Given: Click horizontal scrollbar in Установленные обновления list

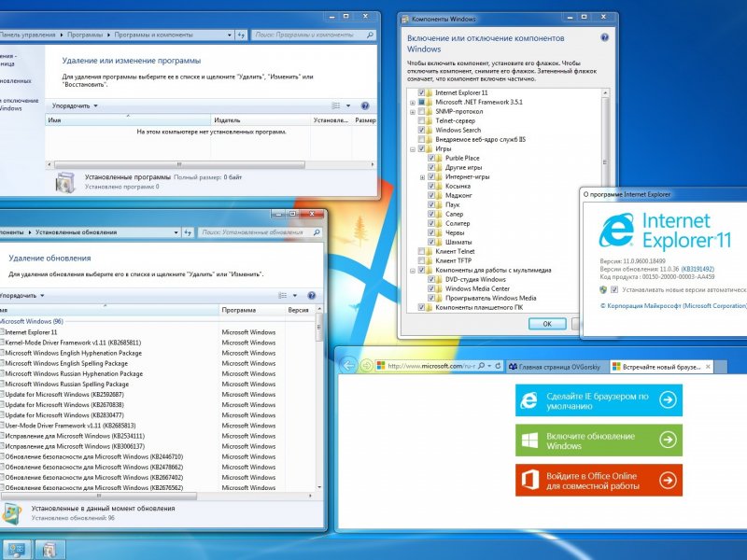Looking at the screenshot, I should (x=99, y=496).
